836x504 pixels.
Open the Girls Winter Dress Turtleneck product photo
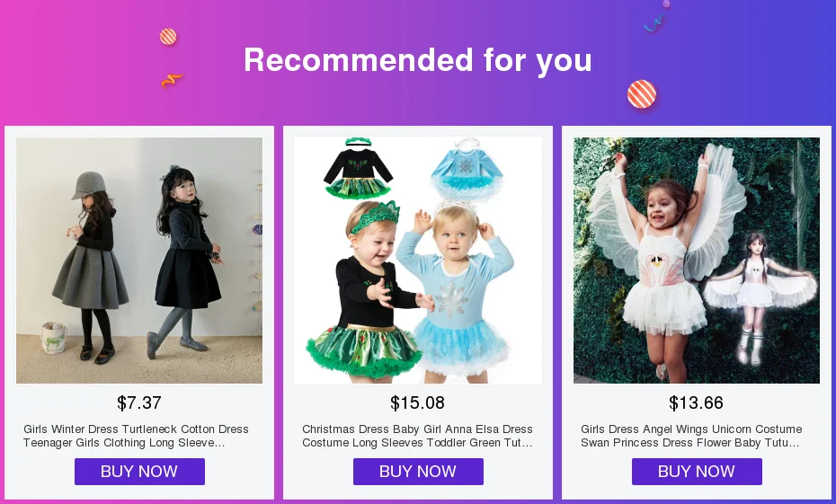(139, 261)
